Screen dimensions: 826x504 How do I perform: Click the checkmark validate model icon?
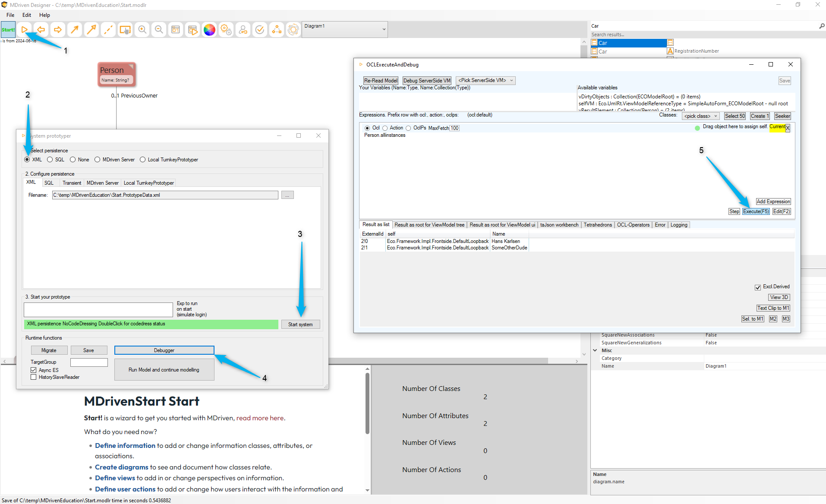[x=260, y=30]
